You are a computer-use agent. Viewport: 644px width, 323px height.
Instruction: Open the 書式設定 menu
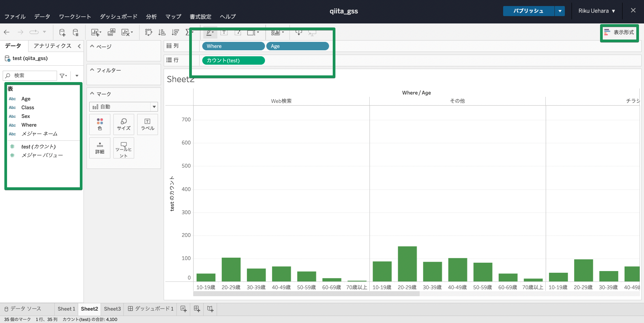tap(201, 17)
